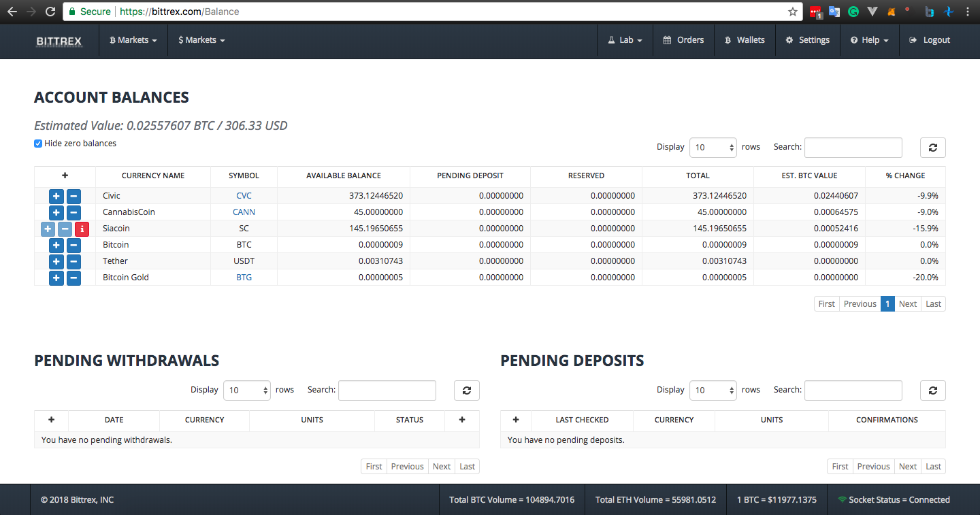Open the Chrome three-dot menu
Image resolution: width=980 pixels, height=515 pixels.
coord(968,12)
